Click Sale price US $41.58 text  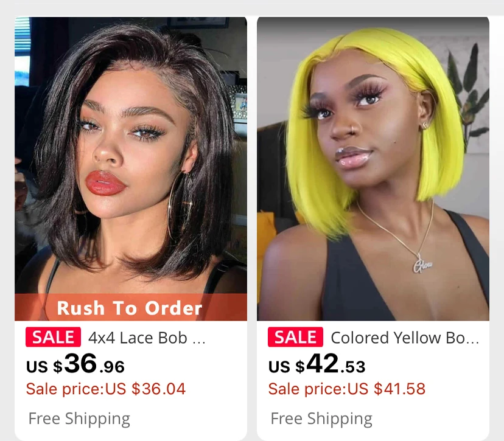[347, 389]
